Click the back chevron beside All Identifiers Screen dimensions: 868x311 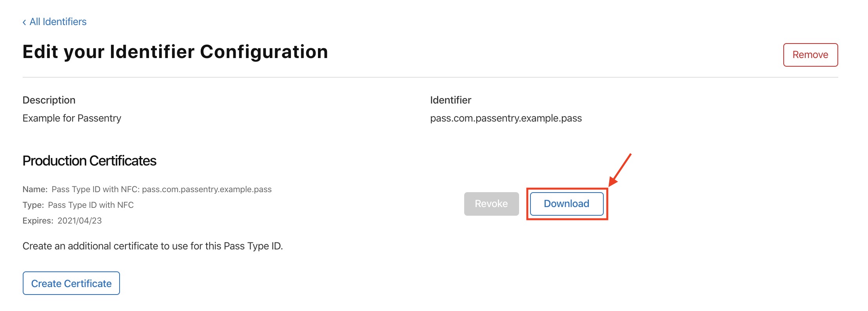click(24, 22)
